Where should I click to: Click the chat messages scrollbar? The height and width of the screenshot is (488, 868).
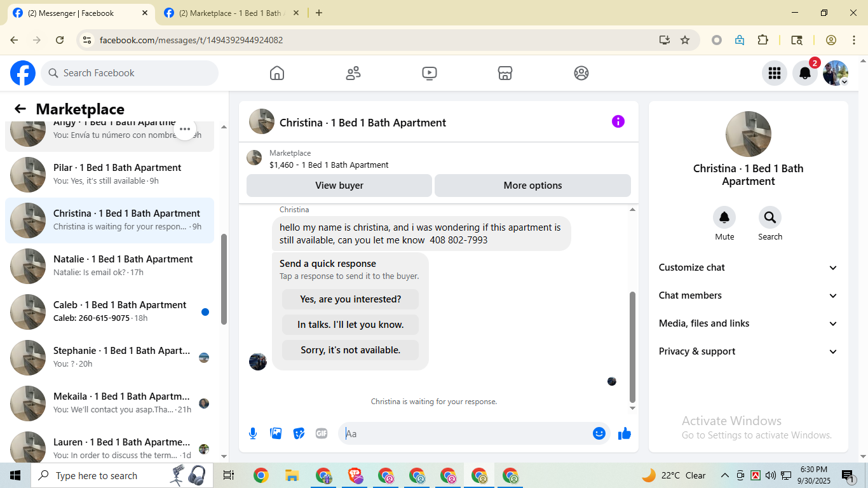(x=632, y=348)
